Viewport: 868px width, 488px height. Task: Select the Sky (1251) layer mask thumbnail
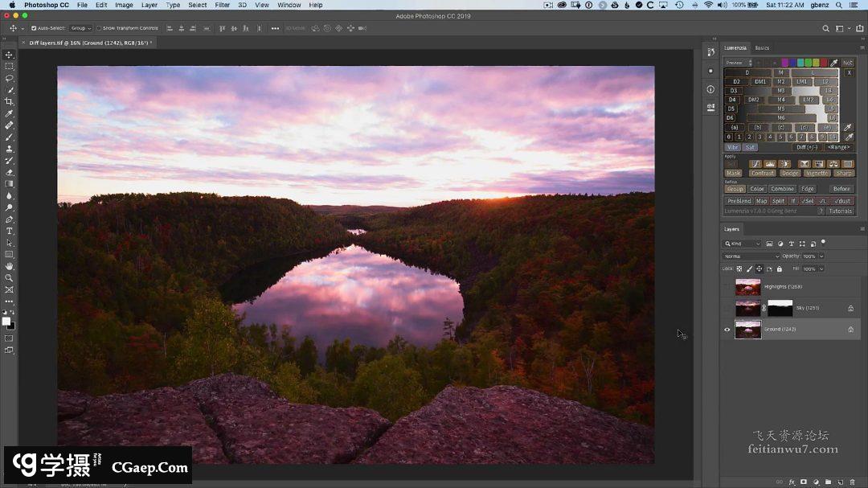[x=780, y=308]
